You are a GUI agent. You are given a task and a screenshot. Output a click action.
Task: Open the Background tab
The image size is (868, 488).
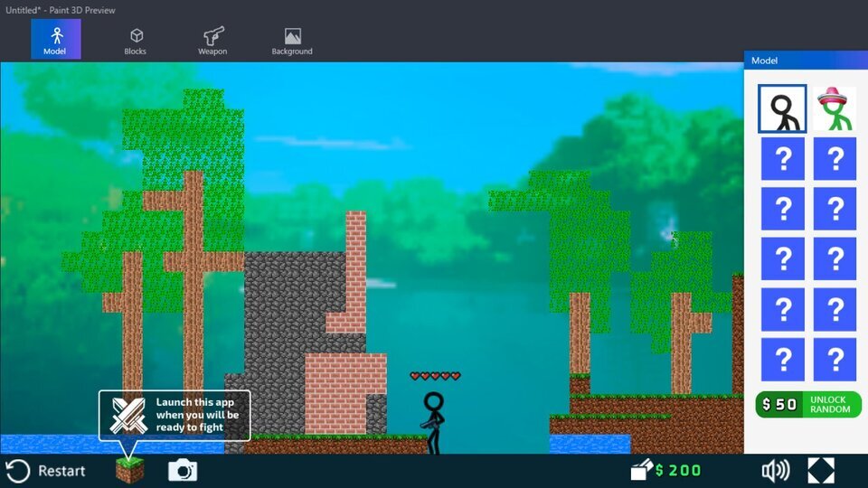point(292,40)
